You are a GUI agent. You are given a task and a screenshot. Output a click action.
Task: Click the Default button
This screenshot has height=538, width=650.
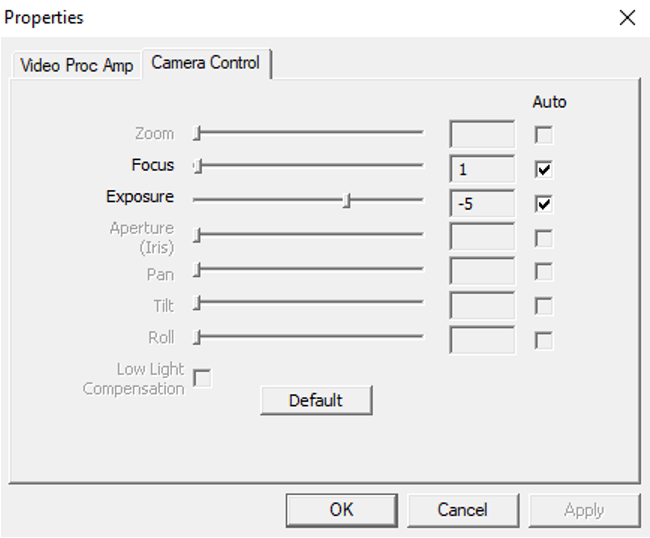coord(316,400)
